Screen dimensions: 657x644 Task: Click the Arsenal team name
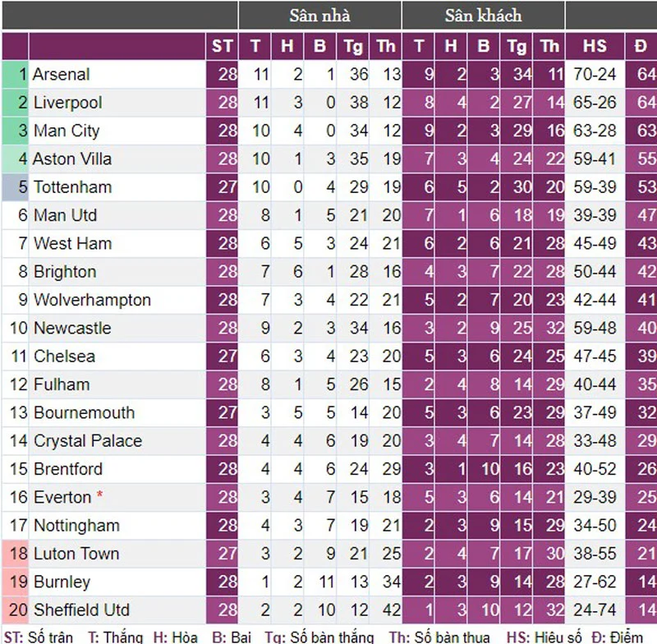pyautogui.click(x=61, y=75)
